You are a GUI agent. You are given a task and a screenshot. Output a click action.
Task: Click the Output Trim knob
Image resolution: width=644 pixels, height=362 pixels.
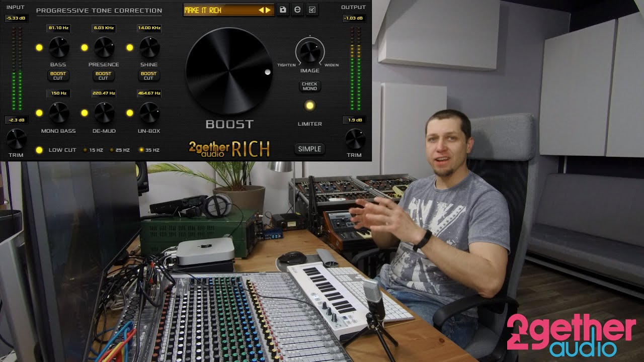355,139
